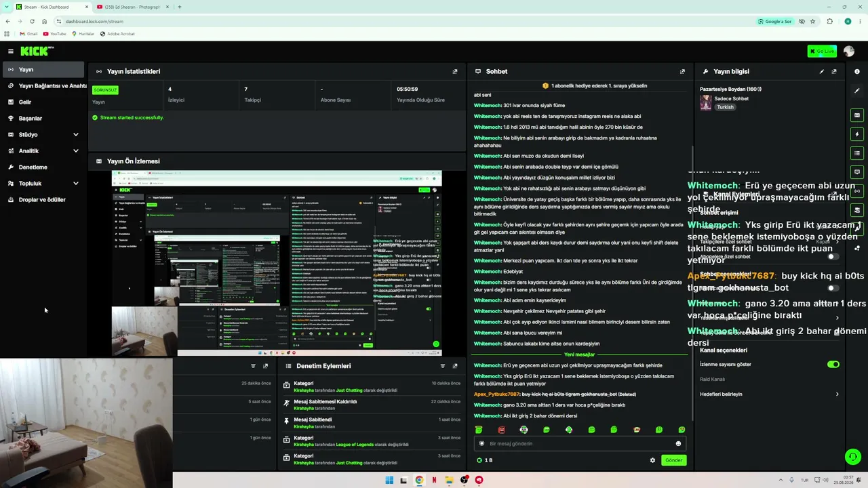Image resolution: width=868 pixels, height=488 pixels.
Task: Open the hamburger menu beside Kick logo
Action: [11, 52]
